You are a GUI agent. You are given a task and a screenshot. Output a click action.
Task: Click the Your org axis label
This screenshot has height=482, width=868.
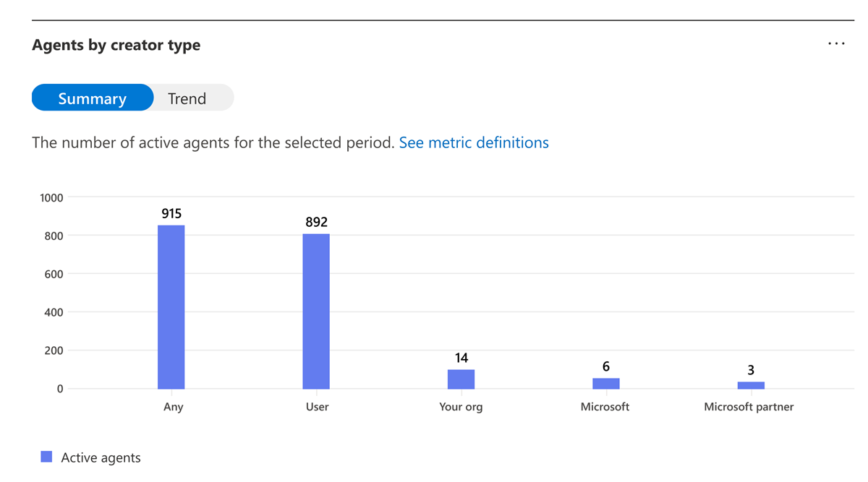pos(461,407)
